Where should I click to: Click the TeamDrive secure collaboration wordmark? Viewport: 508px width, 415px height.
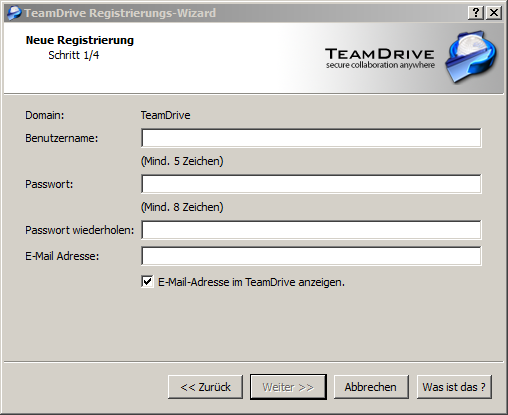click(x=380, y=58)
